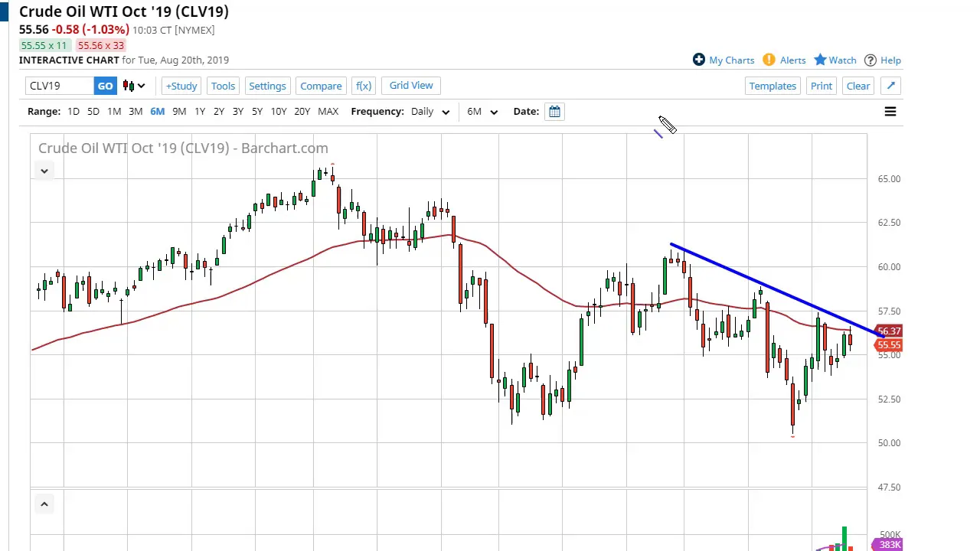Expand chart to full screen
Viewport: 980px width, 551px height.
(x=891, y=86)
